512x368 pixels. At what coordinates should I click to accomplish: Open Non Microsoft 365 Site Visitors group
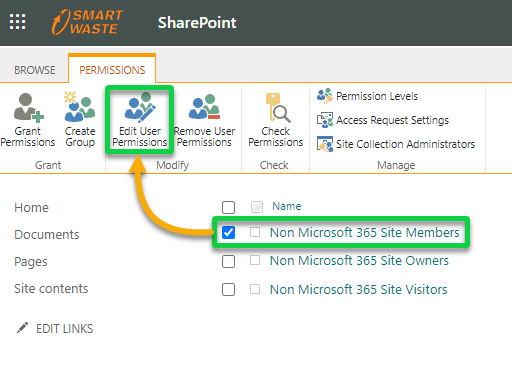click(x=359, y=289)
